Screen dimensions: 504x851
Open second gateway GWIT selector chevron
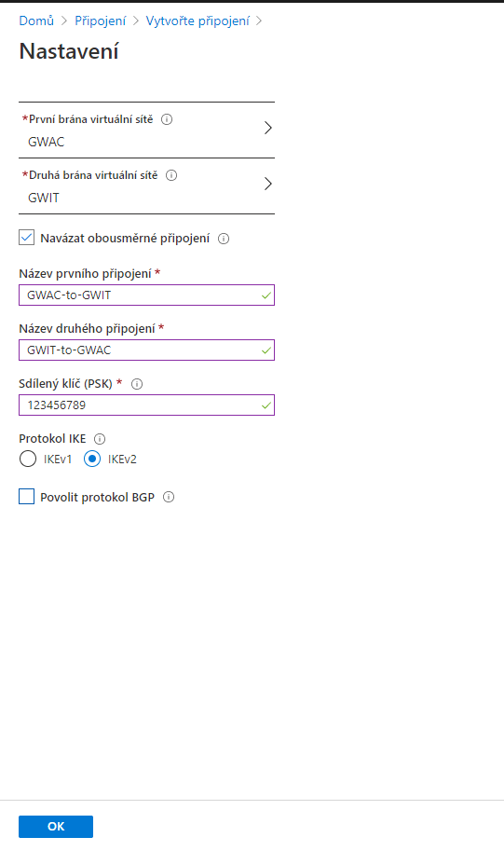click(x=267, y=184)
